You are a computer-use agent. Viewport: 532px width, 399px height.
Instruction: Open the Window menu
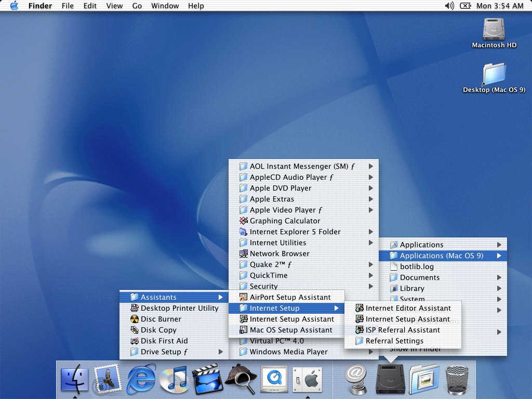pyautogui.click(x=165, y=6)
